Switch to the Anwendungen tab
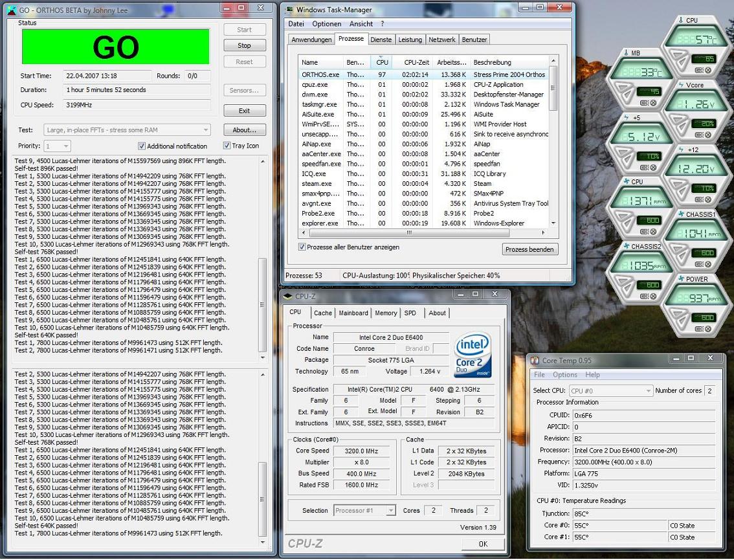 [x=311, y=39]
